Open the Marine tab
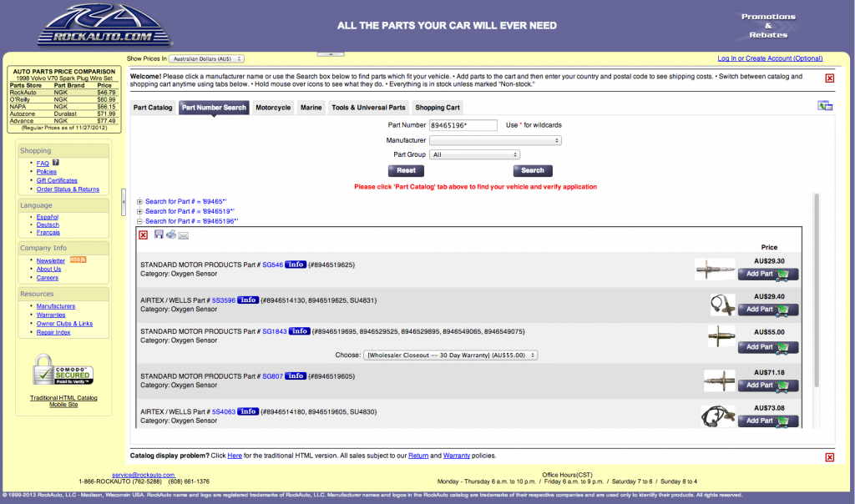Viewport: 855px width, 504px height. click(x=311, y=108)
